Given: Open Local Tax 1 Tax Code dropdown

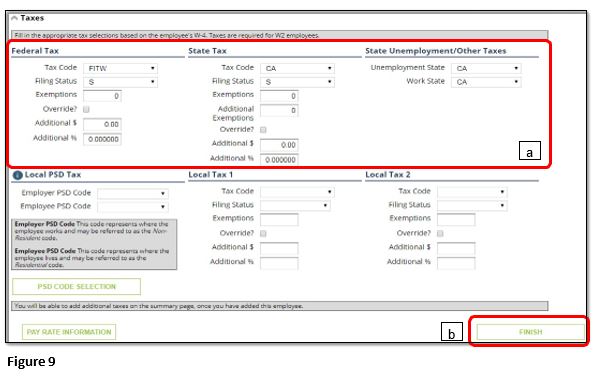Looking at the screenshot, I should click(x=297, y=192).
